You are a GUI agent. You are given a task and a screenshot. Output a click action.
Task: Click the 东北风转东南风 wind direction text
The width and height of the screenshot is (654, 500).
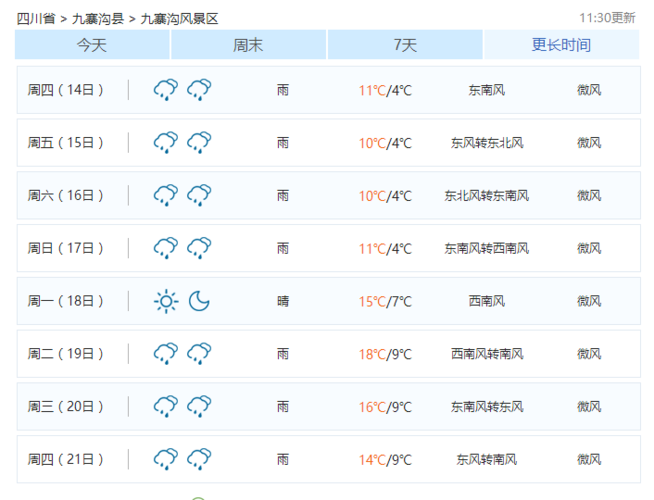click(x=487, y=195)
